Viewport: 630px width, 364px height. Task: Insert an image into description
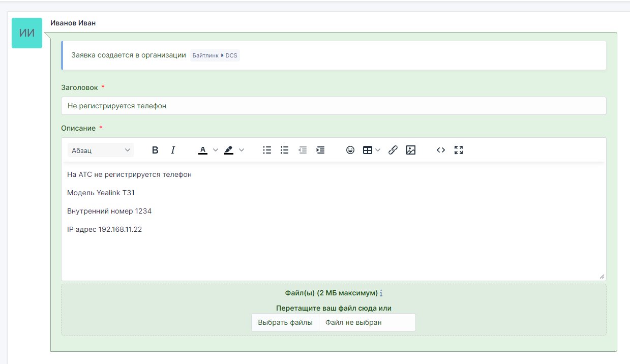click(411, 150)
